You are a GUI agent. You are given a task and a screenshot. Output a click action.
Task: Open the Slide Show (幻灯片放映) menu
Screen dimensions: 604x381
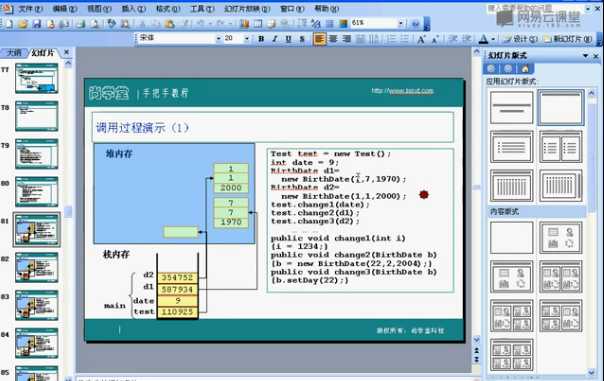247,8
